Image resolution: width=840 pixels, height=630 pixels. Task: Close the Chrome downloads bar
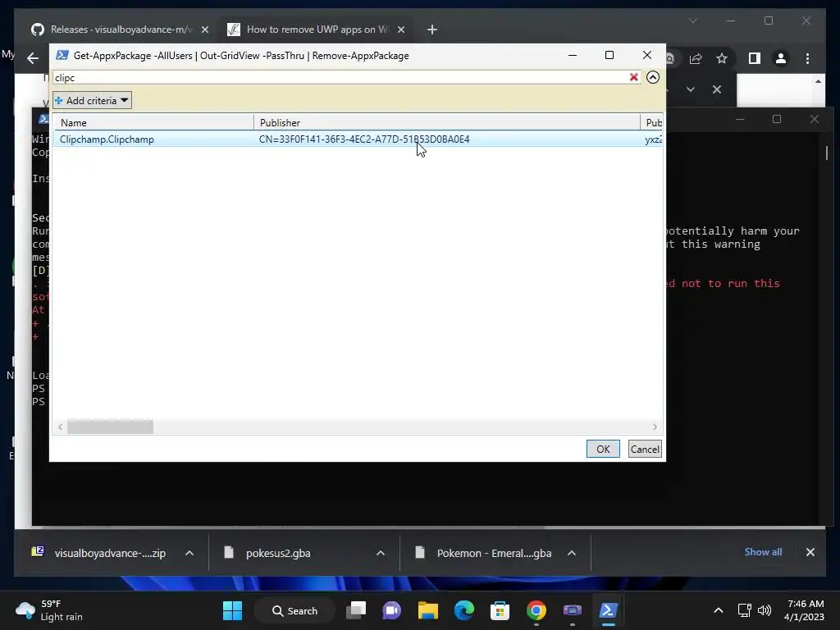point(810,552)
